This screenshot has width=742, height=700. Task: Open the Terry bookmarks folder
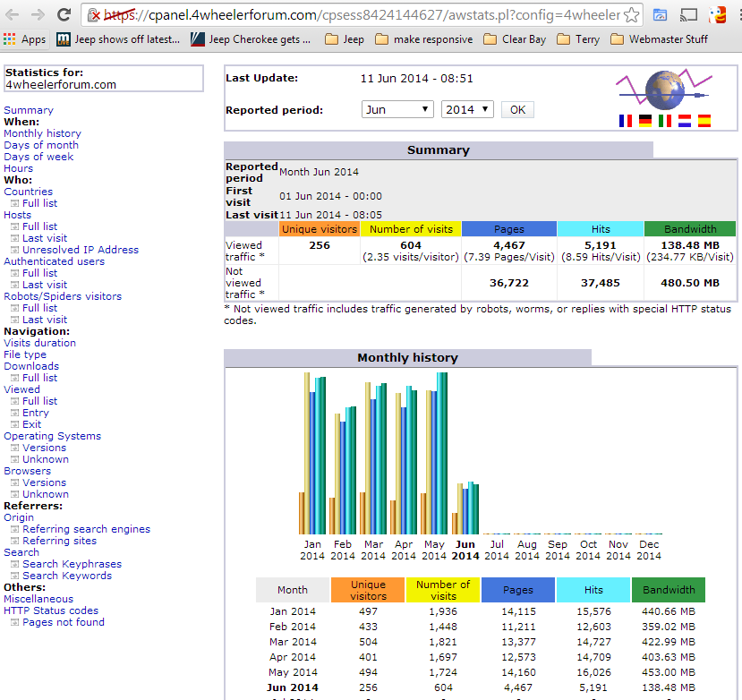pos(578,39)
